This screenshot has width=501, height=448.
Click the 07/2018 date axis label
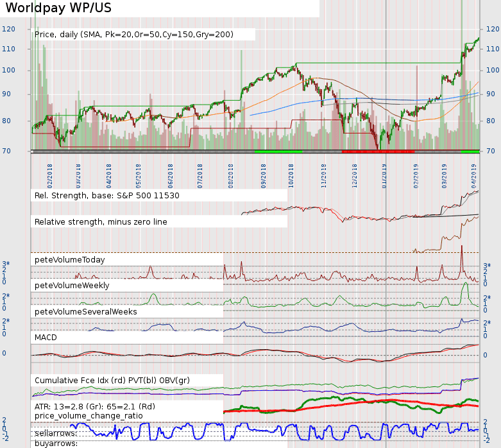(x=200, y=177)
